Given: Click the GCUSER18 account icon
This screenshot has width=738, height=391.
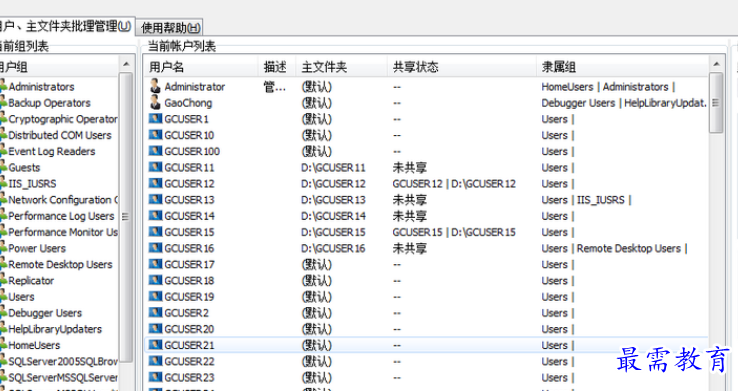Looking at the screenshot, I should [155, 280].
